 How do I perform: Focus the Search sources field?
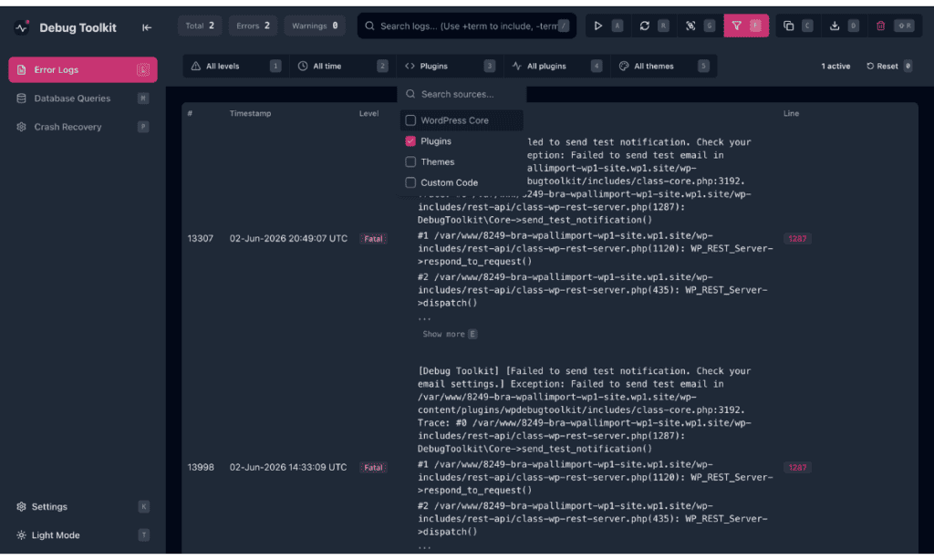coord(462,94)
